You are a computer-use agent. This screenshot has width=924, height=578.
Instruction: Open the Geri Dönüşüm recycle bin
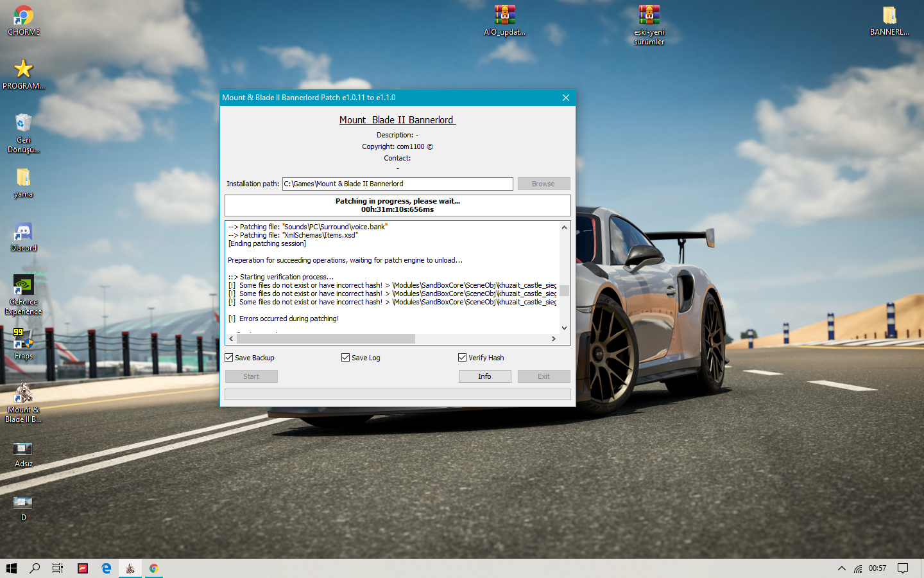(x=24, y=133)
